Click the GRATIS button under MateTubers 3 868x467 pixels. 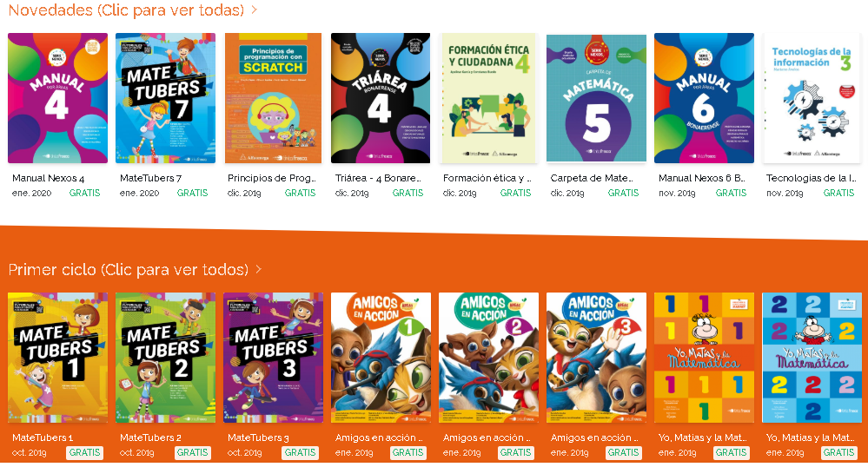tap(300, 452)
